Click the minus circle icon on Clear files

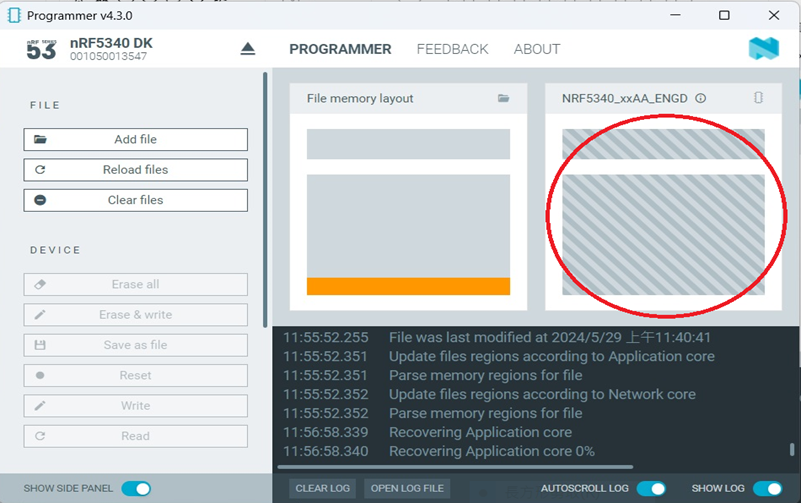click(40, 200)
